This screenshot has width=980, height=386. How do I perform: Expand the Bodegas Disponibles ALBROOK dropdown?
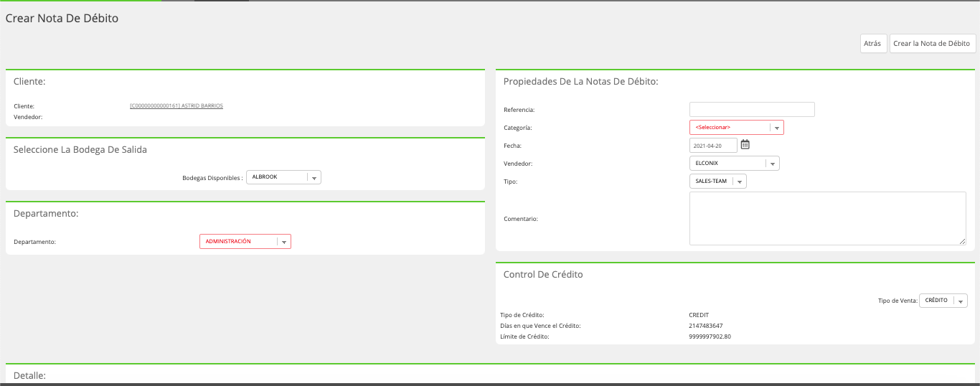pyautogui.click(x=283, y=177)
